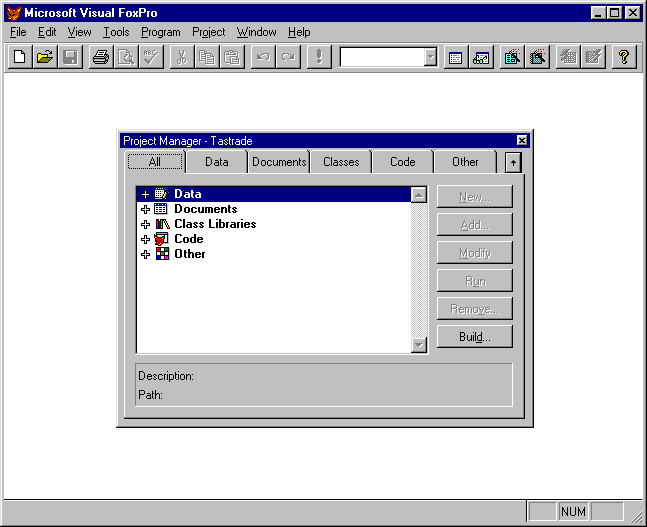The image size is (647, 527).
Task: Click the ABC Spelling check icon
Action: (151, 57)
